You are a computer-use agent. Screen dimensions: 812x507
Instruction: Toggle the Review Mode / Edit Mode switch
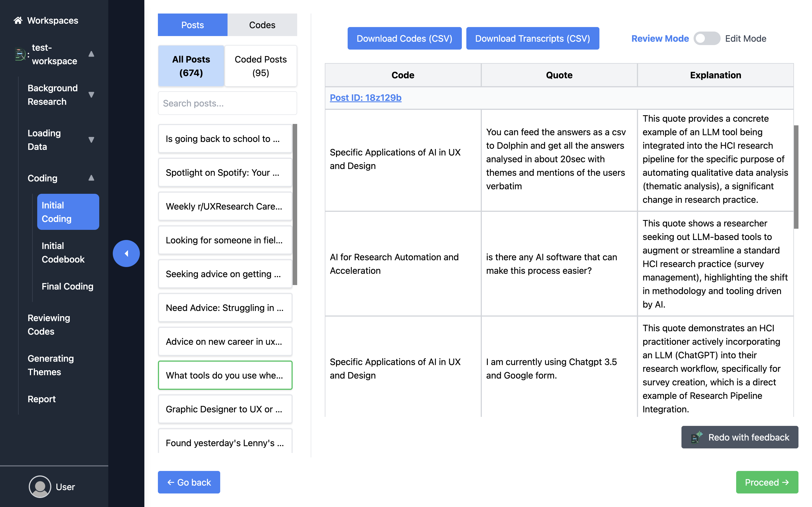coord(707,39)
